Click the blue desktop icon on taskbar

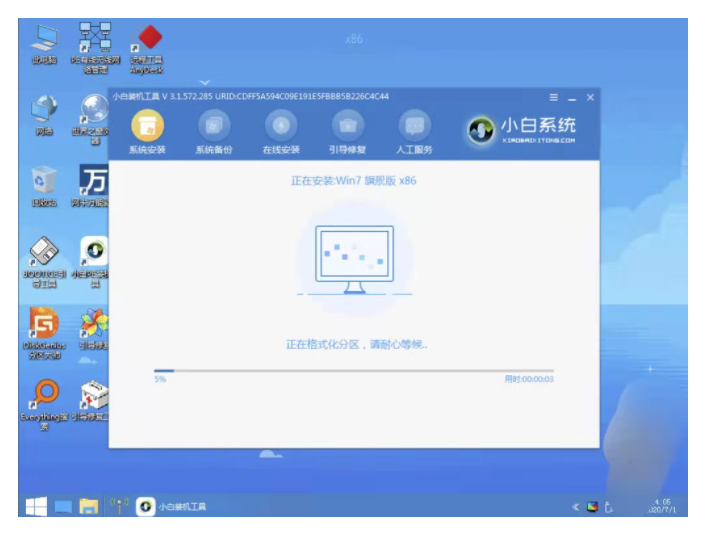[63, 507]
